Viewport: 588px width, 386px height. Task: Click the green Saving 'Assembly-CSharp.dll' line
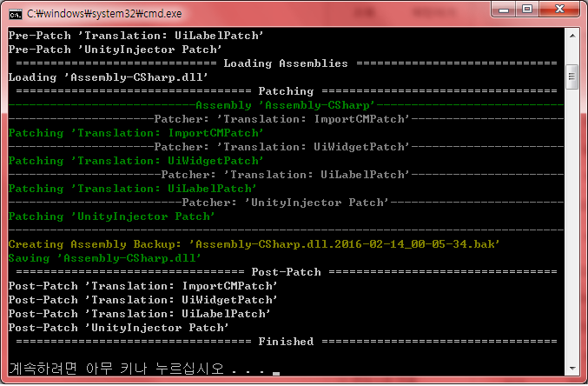click(104, 258)
